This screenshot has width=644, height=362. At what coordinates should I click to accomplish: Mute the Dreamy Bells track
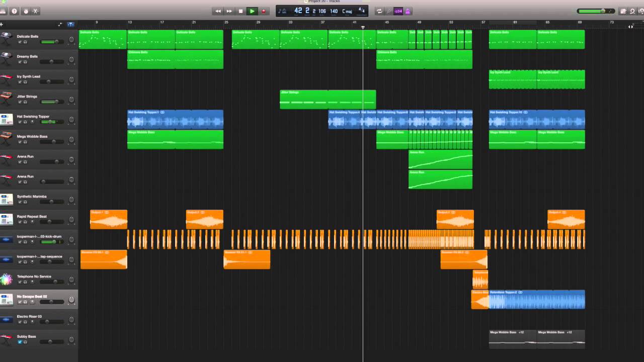tap(20, 62)
